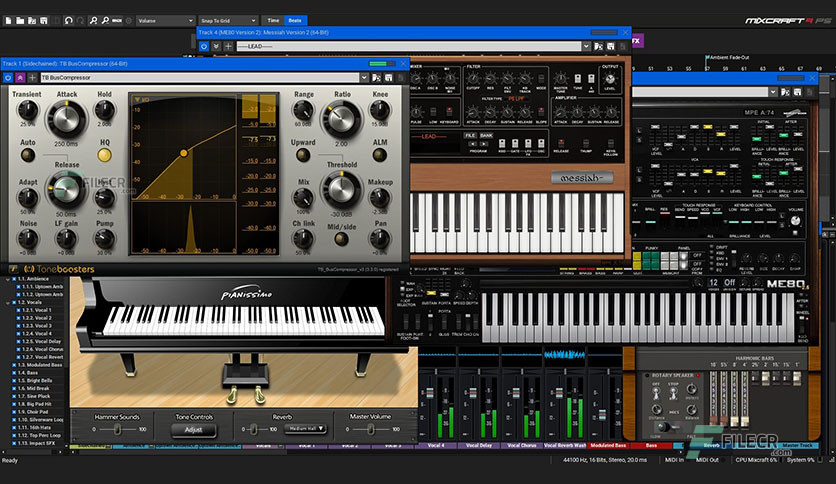836x484 pixels.
Task: Click the Open Project folder icon
Action: [20, 21]
